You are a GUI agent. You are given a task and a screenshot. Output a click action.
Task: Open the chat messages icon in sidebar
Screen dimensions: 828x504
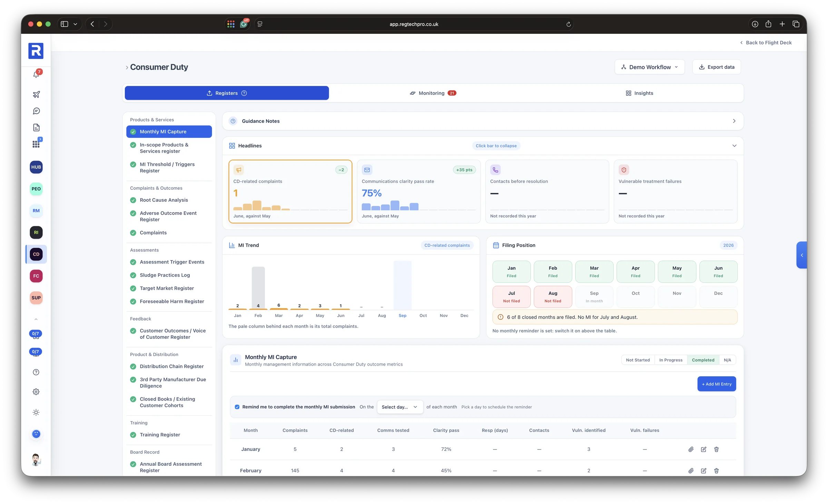pos(36,111)
